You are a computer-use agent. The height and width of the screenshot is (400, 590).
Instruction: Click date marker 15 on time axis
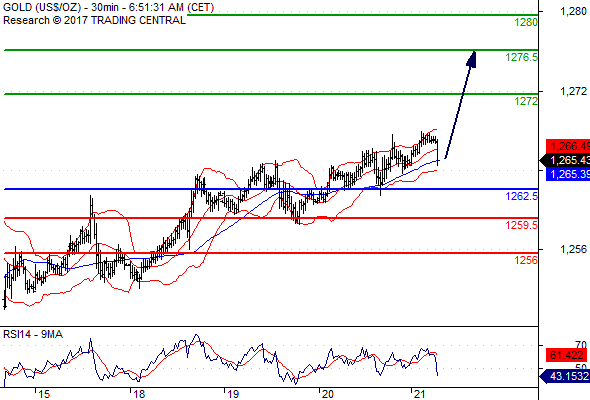pyautogui.click(x=44, y=394)
